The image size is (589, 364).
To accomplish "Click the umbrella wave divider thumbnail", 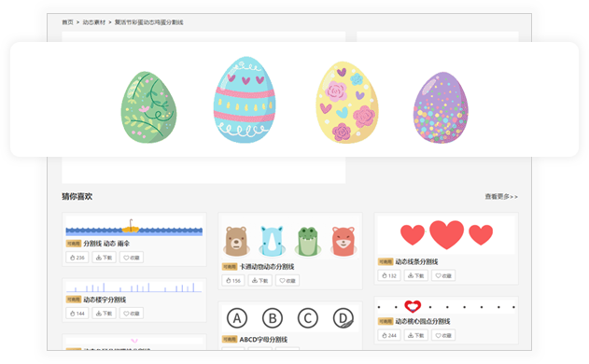I will coord(134,227).
